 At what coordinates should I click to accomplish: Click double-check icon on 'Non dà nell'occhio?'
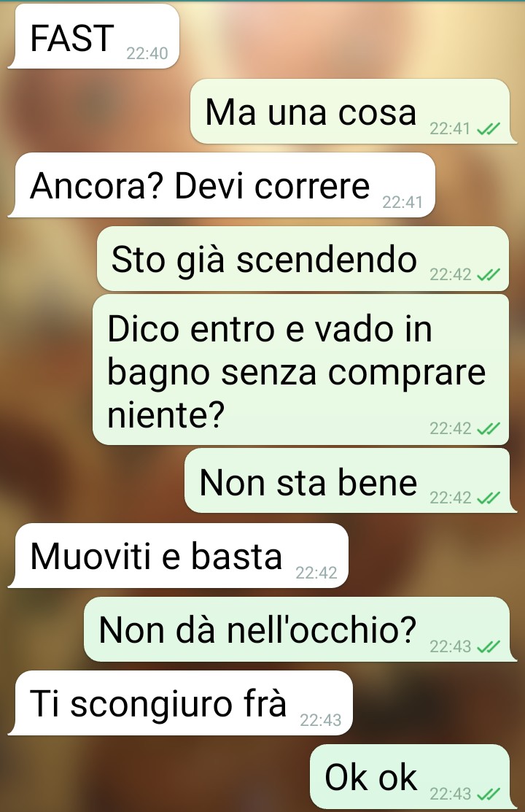(488, 646)
